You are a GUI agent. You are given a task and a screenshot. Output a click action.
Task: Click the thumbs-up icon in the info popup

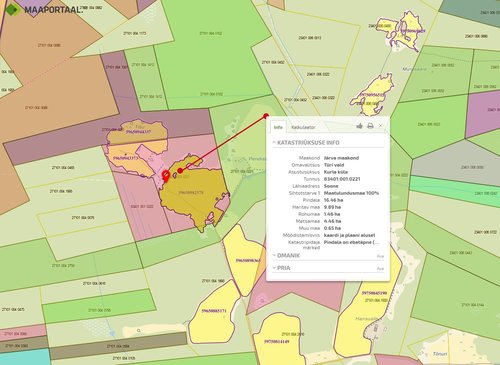pos(359,126)
